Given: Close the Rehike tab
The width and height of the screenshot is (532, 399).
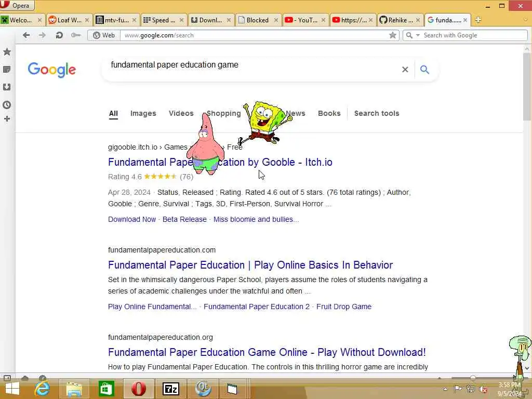Looking at the screenshot, I should 418,20.
